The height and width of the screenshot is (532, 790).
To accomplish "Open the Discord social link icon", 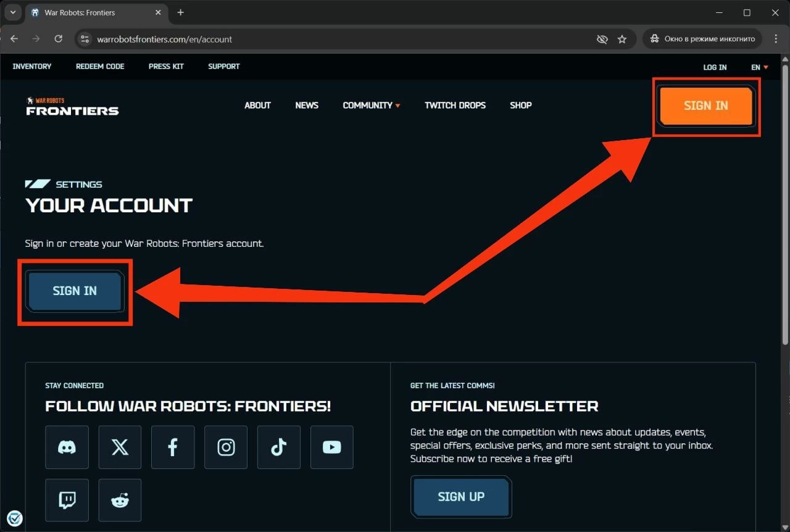I will 67,447.
